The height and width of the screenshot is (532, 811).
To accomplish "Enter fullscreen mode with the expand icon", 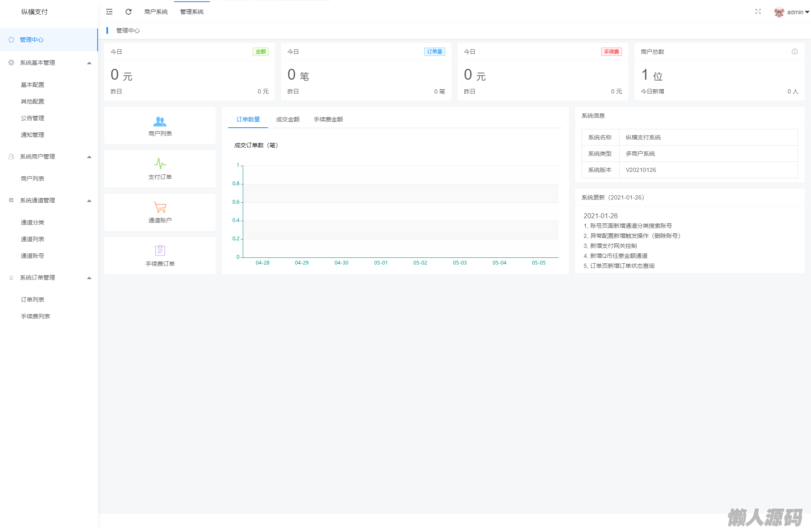I will click(x=758, y=12).
